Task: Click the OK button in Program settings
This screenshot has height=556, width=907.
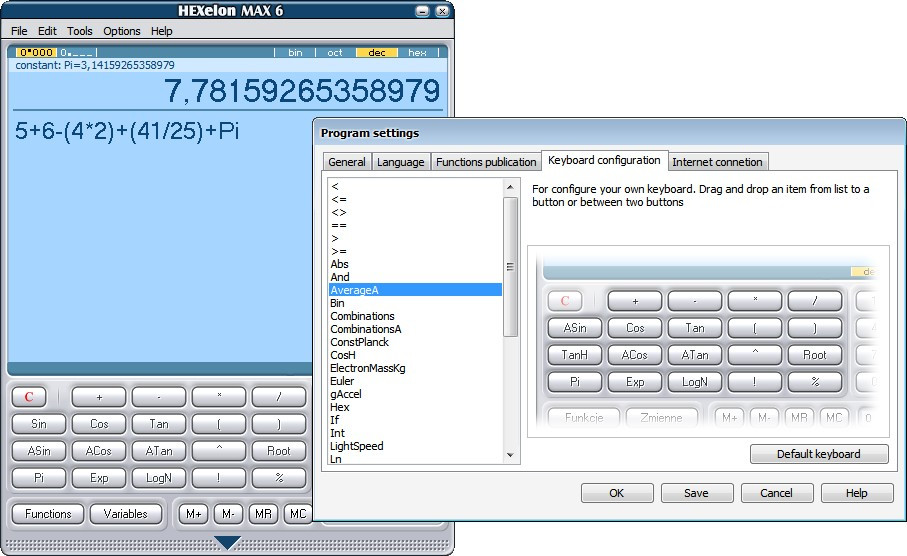Action: 617,493
